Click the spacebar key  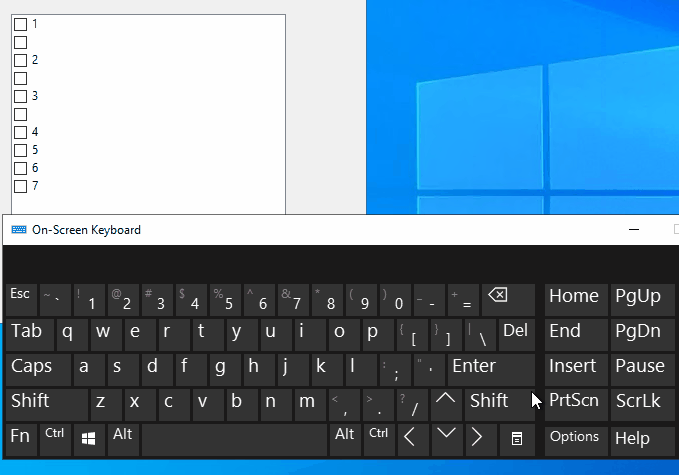tap(234, 439)
